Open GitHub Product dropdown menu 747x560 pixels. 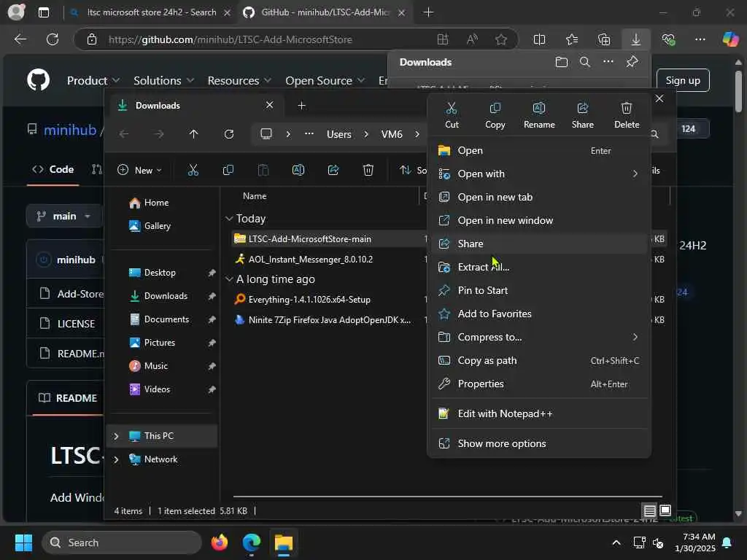coord(93,81)
